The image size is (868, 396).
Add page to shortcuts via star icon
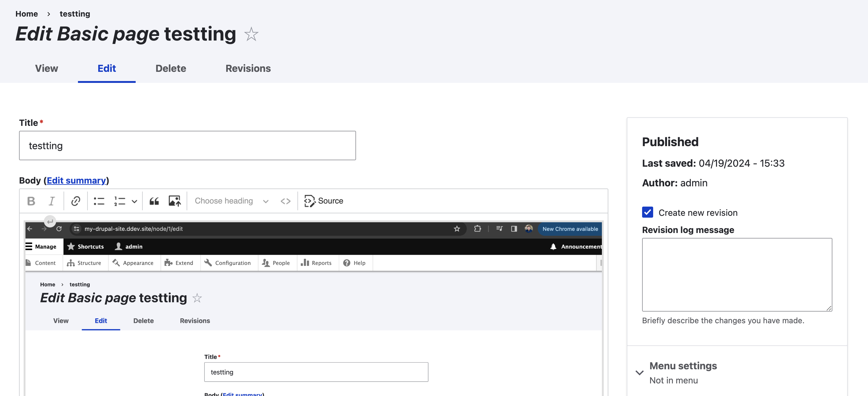click(251, 34)
